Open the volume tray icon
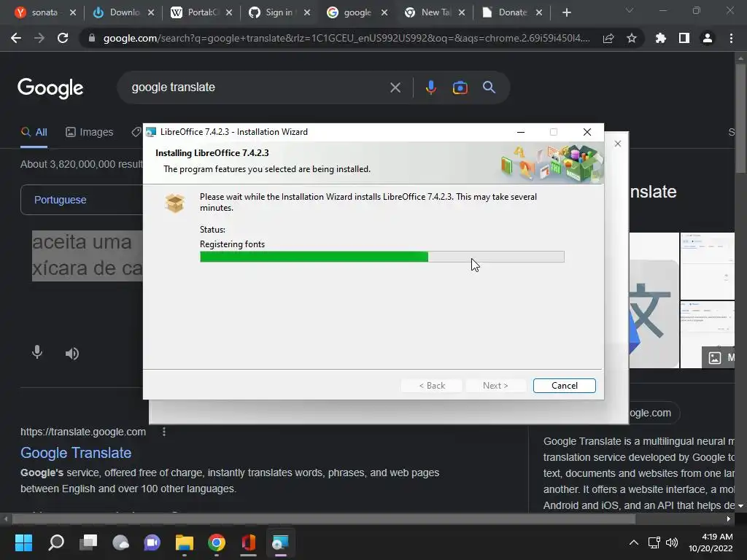The height and width of the screenshot is (560, 747). (x=672, y=542)
